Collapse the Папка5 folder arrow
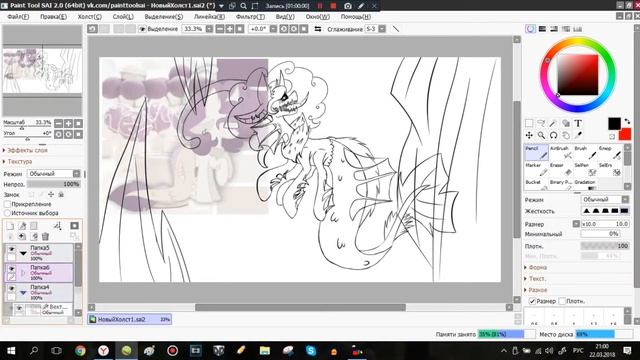This screenshot has height=360, width=640. click(x=23, y=253)
